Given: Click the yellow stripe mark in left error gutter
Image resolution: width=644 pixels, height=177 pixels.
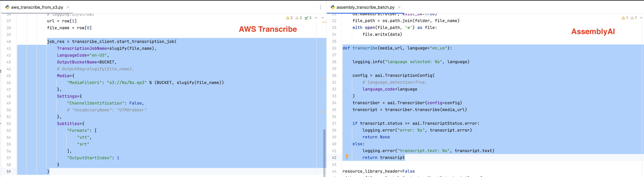Looking at the screenshot, I should (324, 22).
